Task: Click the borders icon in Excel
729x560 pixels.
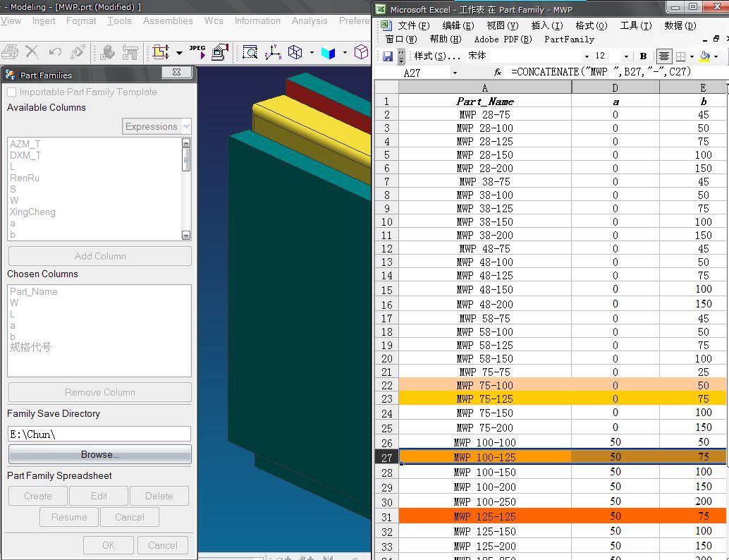Action: [x=680, y=56]
